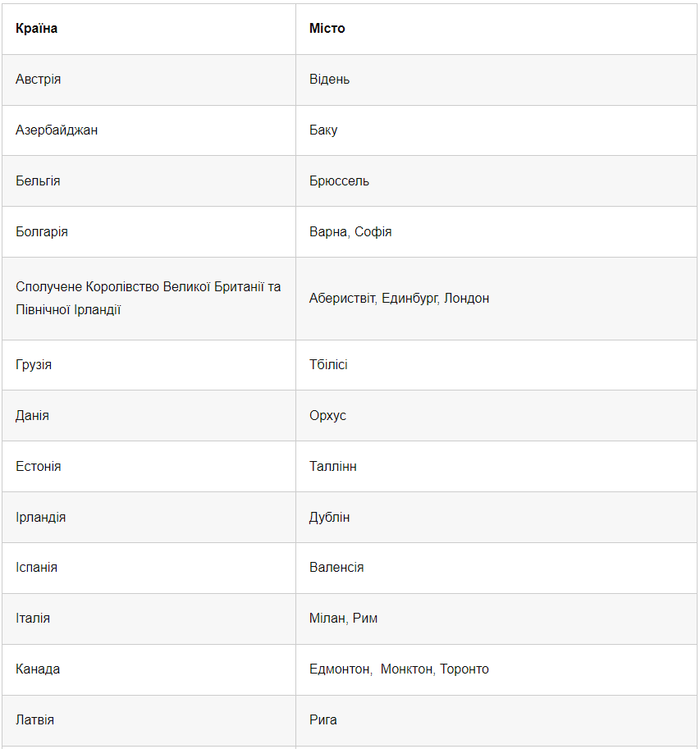Click the 'Варна, Софія' cell
Viewport: 700px width, 749px height.
[x=350, y=232]
